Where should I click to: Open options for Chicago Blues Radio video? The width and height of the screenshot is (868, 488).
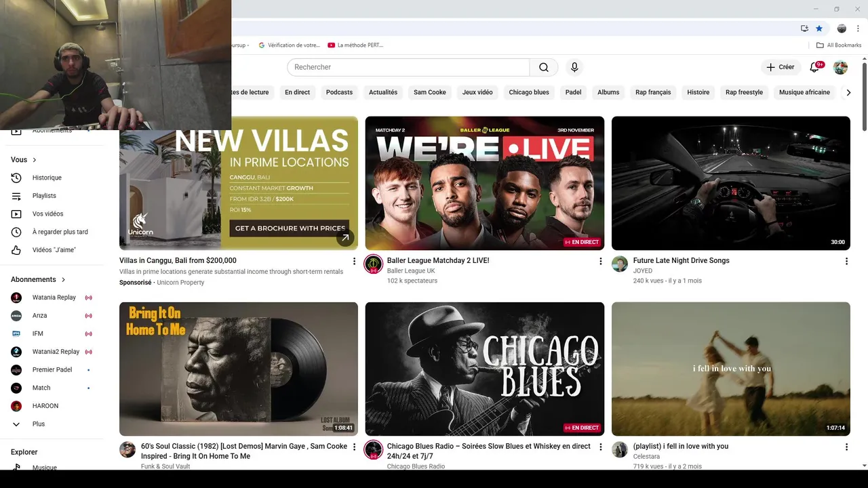point(600,447)
